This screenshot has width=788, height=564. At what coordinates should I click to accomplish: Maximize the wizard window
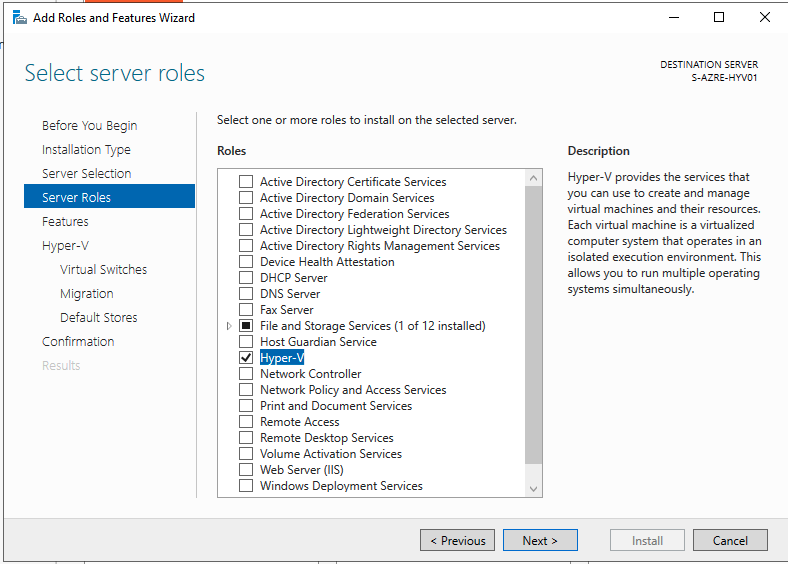pos(719,17)
